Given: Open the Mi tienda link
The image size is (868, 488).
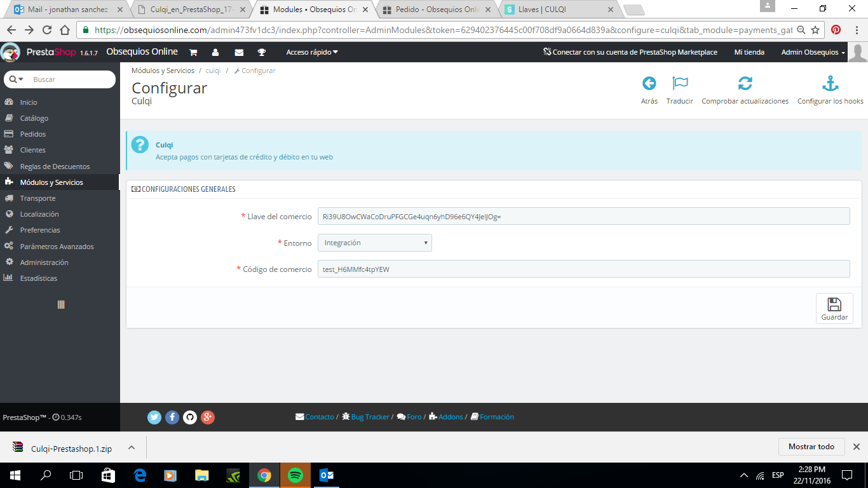Looking at the screenshot, I should click(749, 52).
